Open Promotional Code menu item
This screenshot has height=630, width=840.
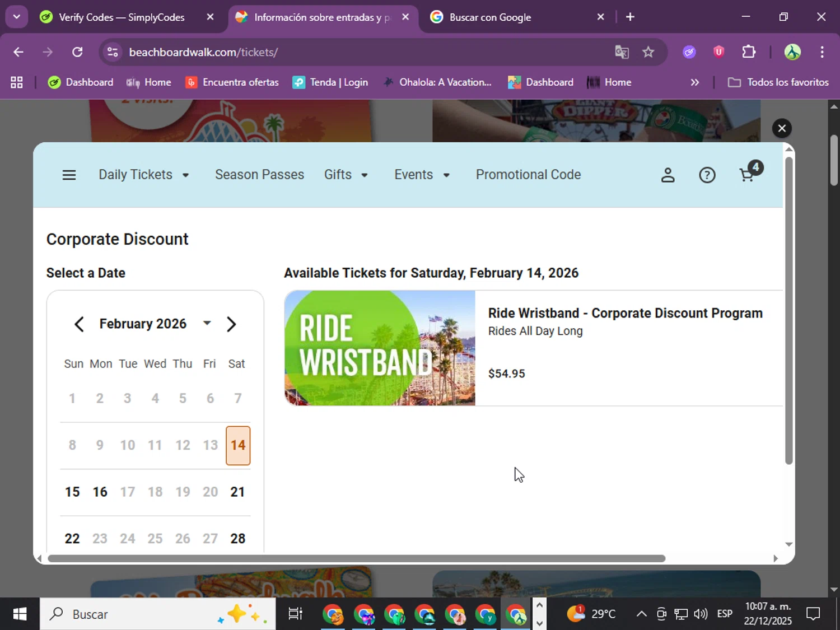click(528, 175)
